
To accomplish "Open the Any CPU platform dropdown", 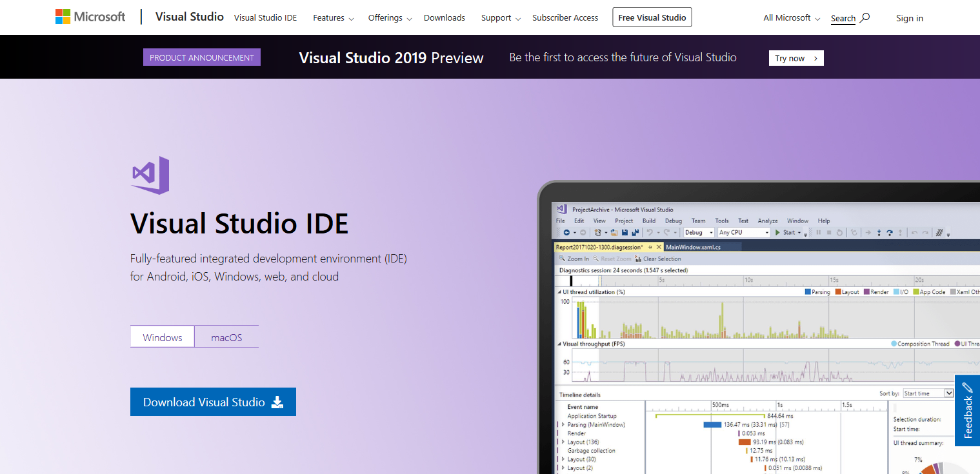I will 766,232.
